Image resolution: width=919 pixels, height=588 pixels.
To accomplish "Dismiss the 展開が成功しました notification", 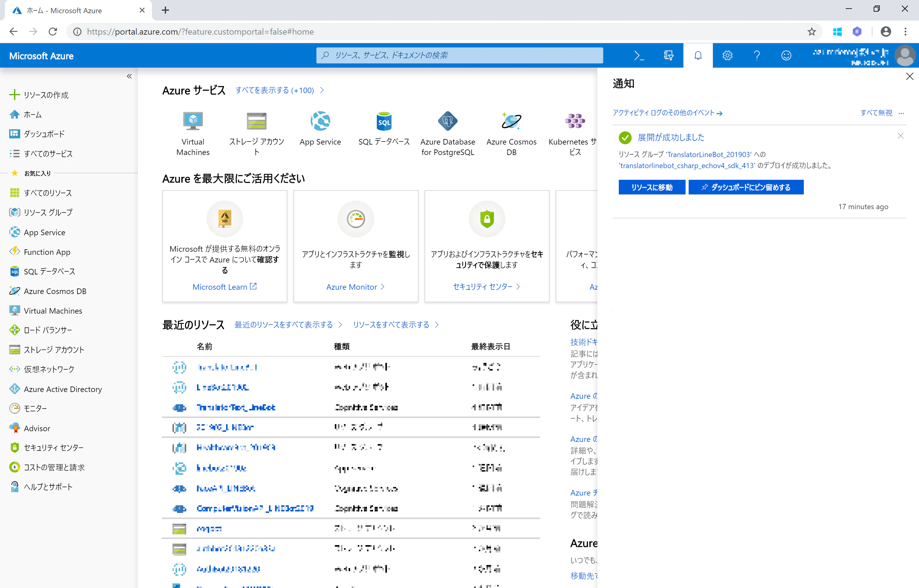I will [x=900, y=136].
